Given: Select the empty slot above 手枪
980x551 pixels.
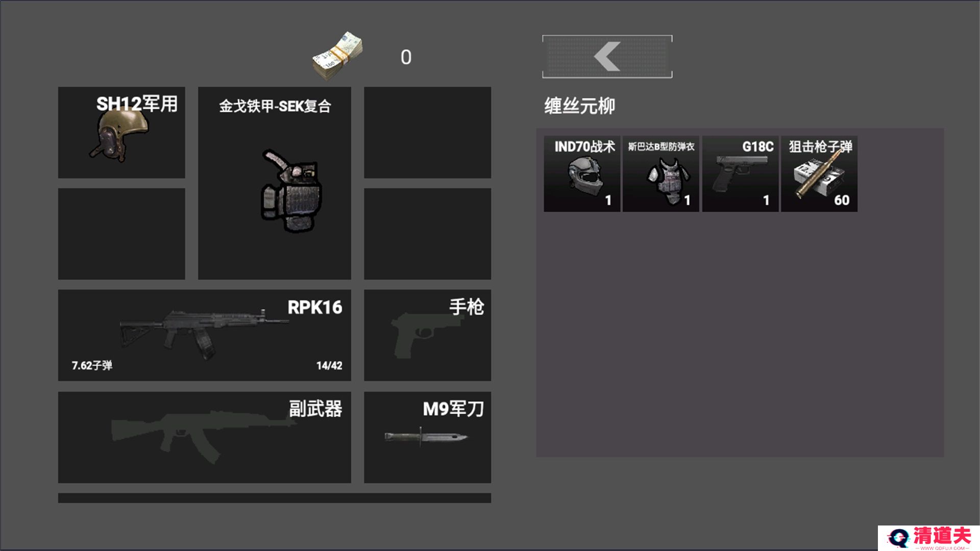Looking at the screenshot, I should tap(428, 234).
